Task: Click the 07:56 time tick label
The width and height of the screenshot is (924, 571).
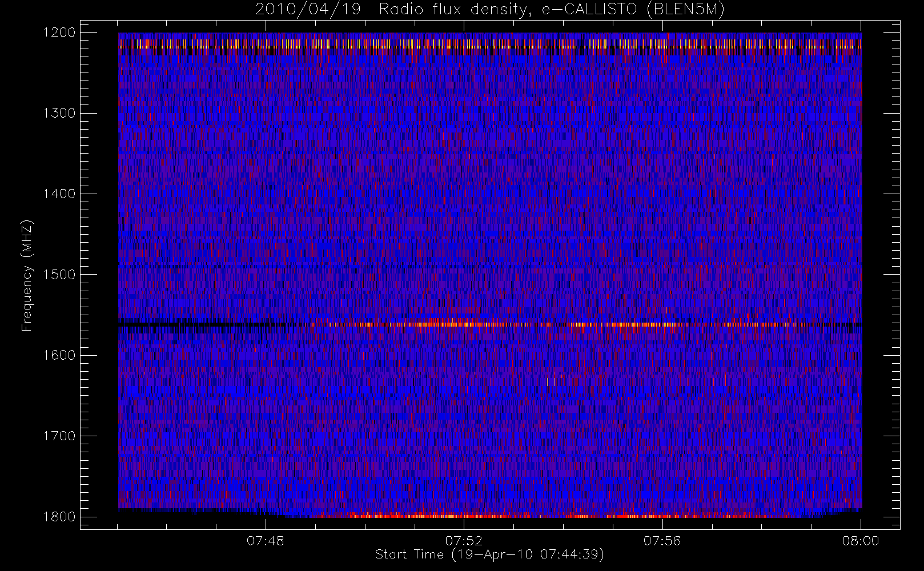Action: (x=662, y=541)
